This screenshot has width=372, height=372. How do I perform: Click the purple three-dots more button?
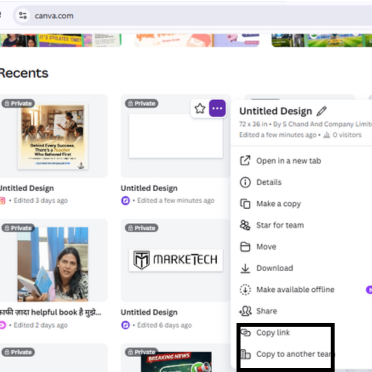[217, 108]
